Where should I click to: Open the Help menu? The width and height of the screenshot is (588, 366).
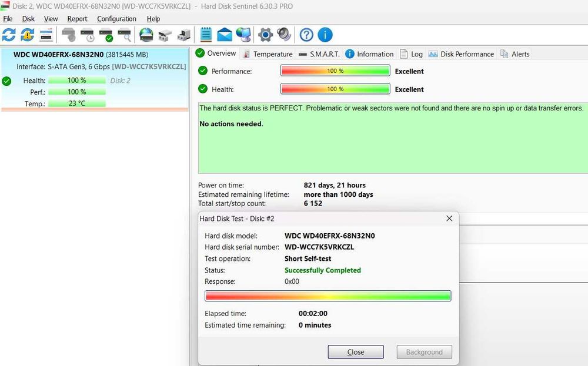click(153, 19)
